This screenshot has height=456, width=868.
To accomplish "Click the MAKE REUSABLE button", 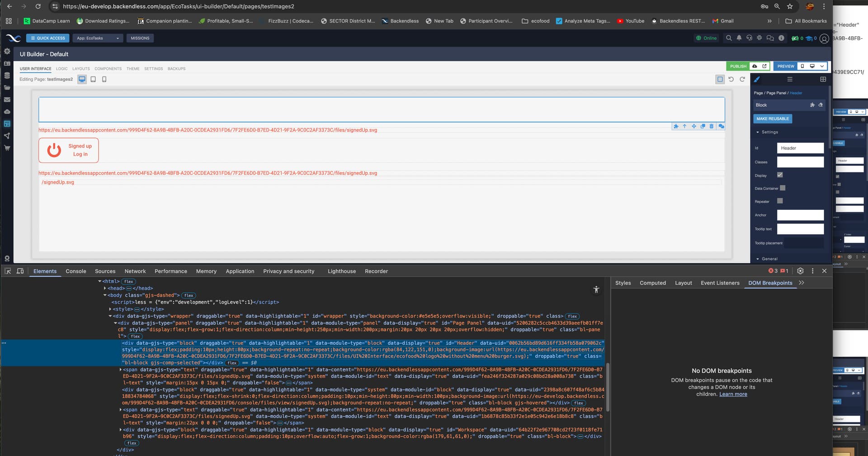I will pos(772,119).
